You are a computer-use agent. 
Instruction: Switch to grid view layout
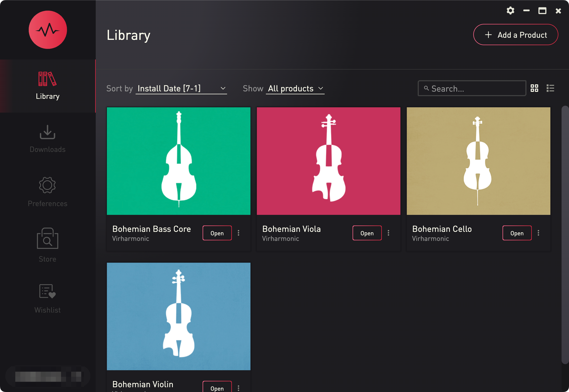[534, 88]
